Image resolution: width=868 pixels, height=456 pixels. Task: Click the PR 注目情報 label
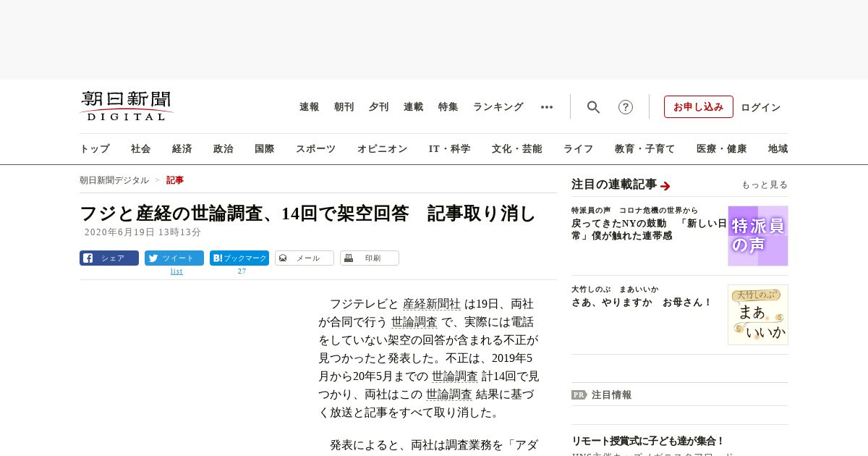click(x=601, y=395)
